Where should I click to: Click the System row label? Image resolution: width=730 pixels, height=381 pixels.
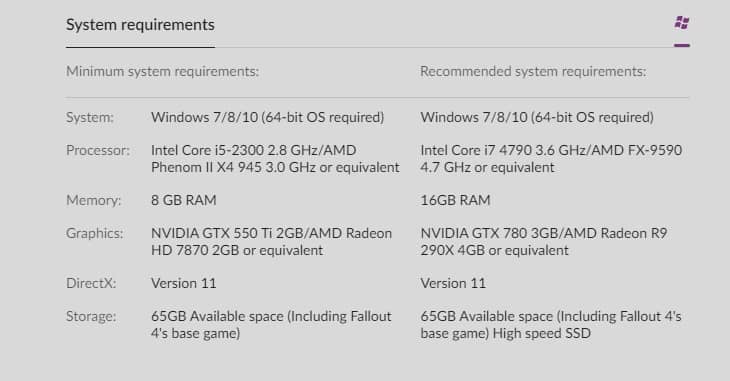click(90, 117)
